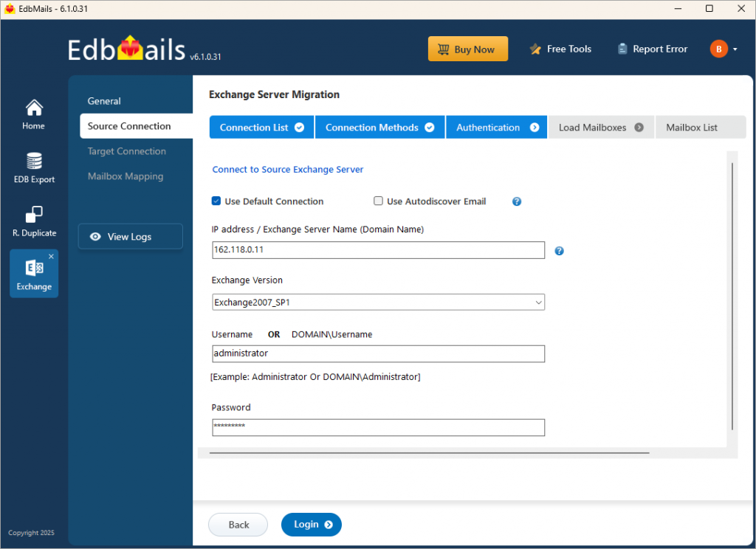Select Mailbox Mapping menu item

(x=126, y=176)
